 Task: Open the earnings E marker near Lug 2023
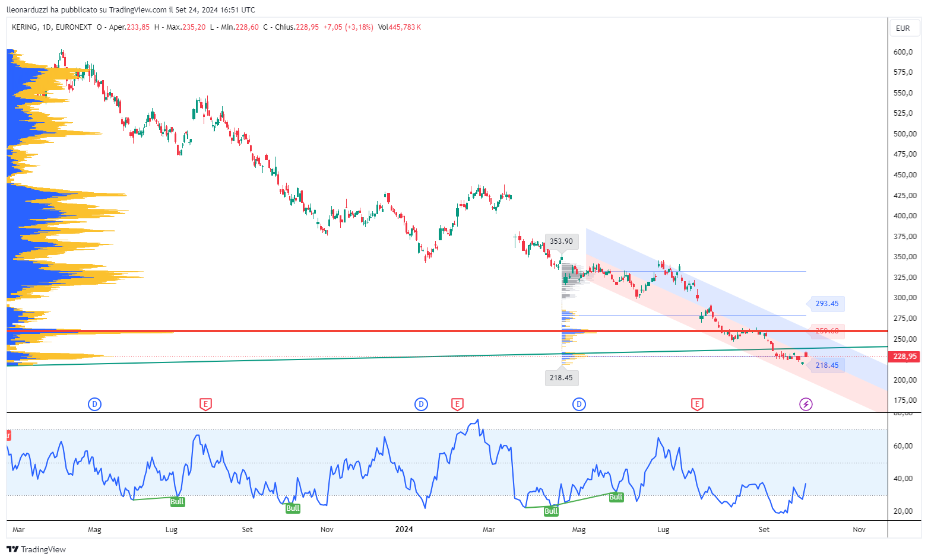(x=205, y=405)
